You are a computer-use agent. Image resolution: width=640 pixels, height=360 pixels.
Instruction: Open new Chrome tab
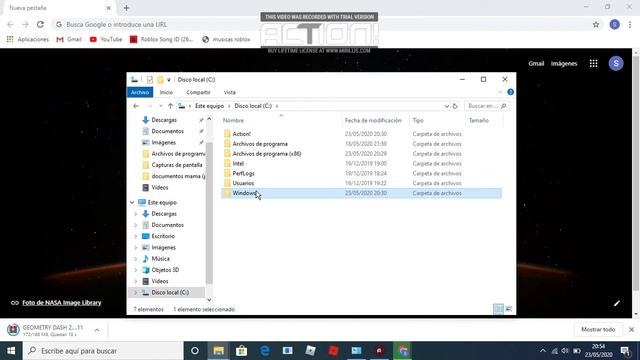coord(126,8)
